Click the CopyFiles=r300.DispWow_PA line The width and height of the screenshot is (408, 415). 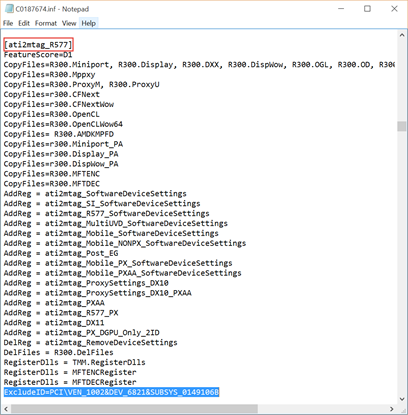pyautogui.click(x=61, y=164)
